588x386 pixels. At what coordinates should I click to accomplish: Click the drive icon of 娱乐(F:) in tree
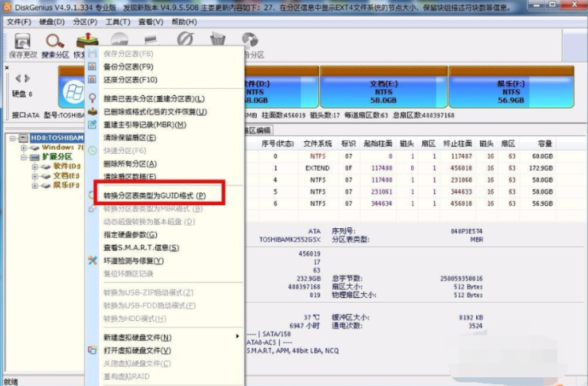(x=46, y=185)
